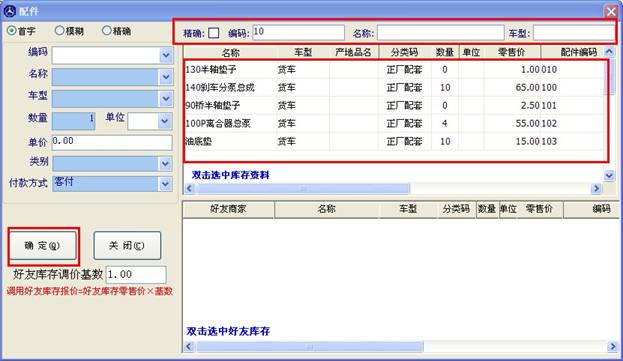Click 车型 header in friend inventory table

coord(408,209)
